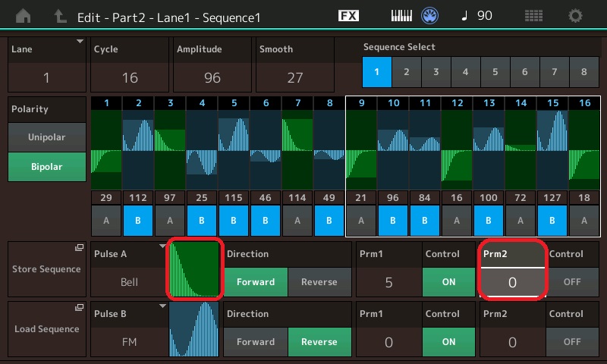Select the Unipolar polarity option
The width and height of the screenshot is (607, 364).
[47, 137]
